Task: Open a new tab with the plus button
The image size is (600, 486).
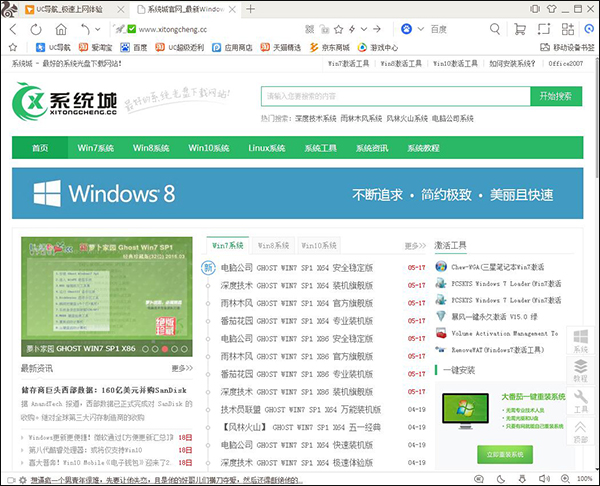Action: [x=251, y=9]
